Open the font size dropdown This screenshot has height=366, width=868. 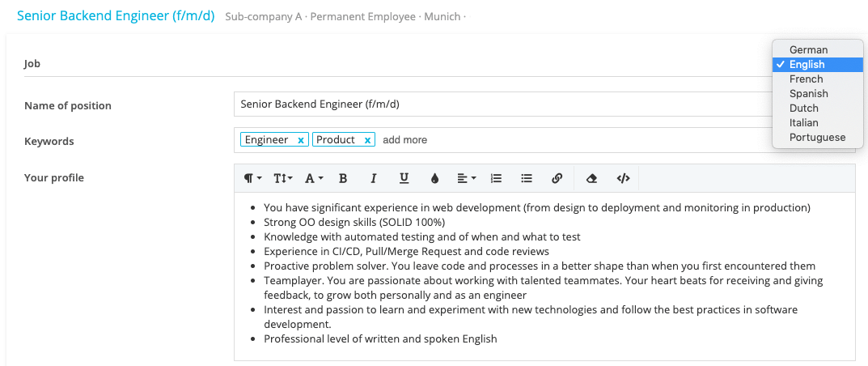[283, 178]
